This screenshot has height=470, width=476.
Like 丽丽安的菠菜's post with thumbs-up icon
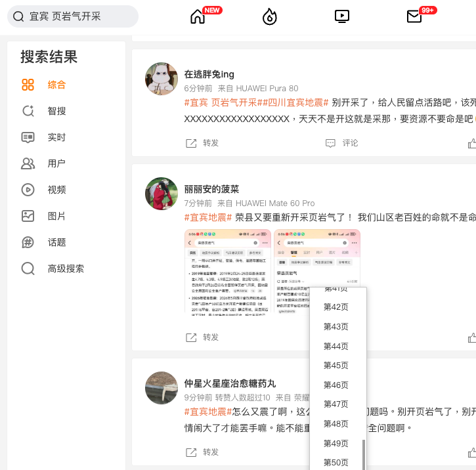point(472,337)
